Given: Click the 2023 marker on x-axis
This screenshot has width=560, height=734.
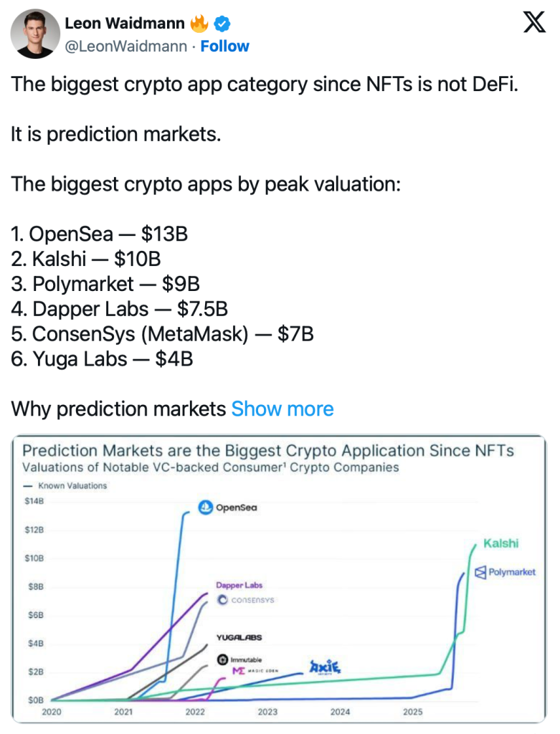Looking at the screenshot, I should (267, 712).
